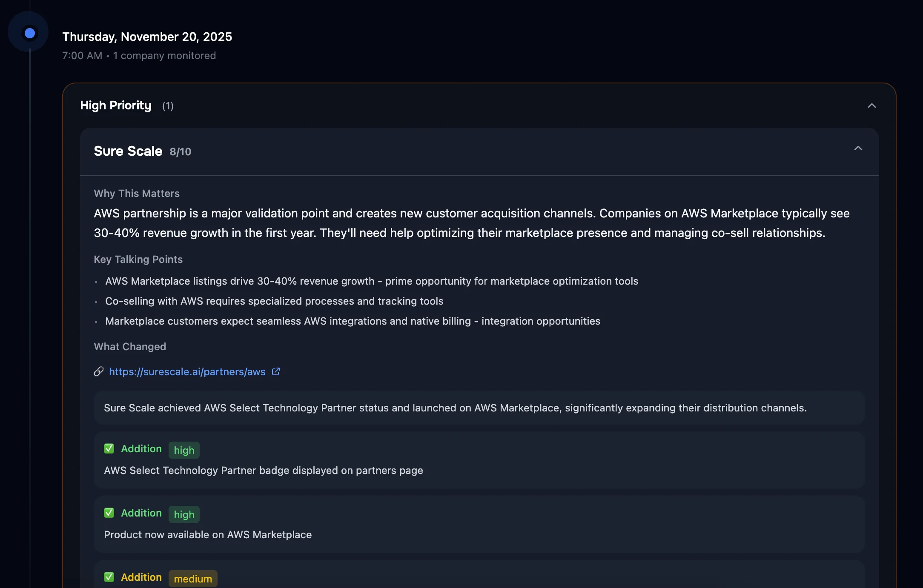Collapse the High Priority section
923x588 pixels.
[871, 106]
